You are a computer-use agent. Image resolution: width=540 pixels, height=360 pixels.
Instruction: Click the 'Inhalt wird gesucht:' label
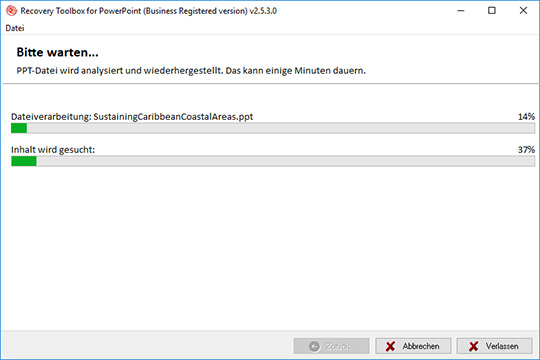click(53, 150)
